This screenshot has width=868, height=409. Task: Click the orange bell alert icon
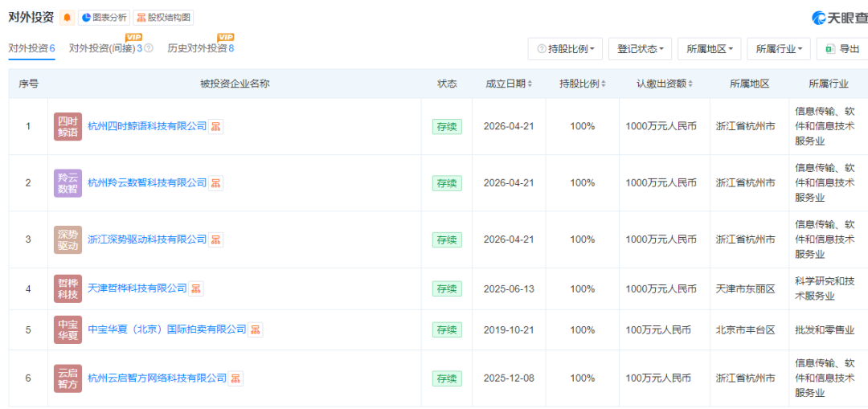(67, 18)
